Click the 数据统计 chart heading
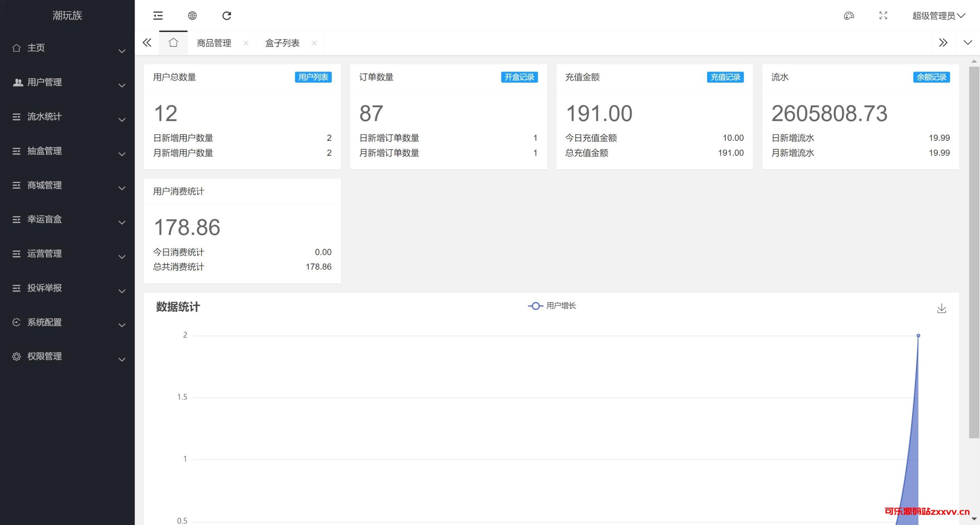The image size is (980, 525). click(x=178, y=307)
